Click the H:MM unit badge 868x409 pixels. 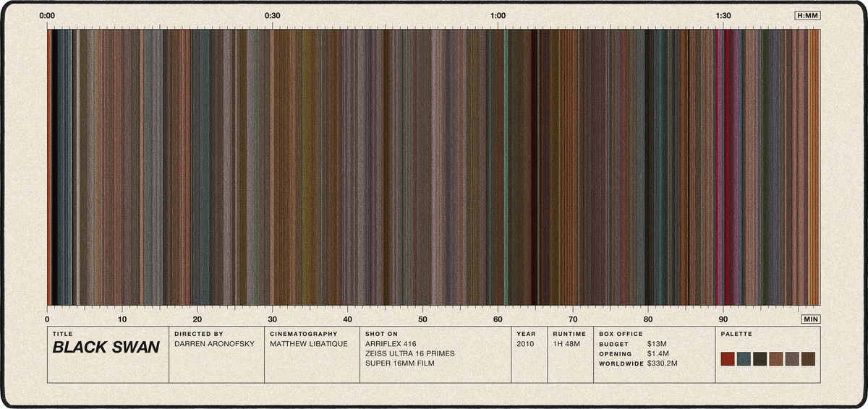(x=807, y=15)
